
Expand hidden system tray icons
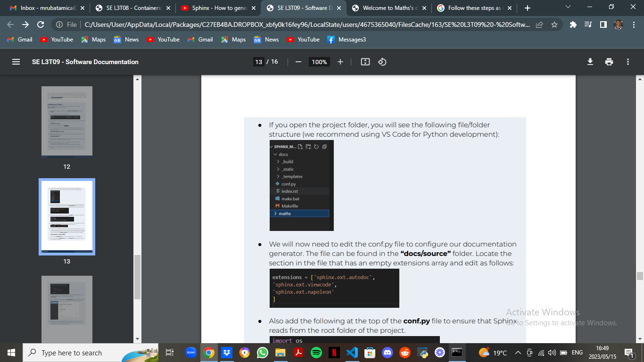(x=518, y=353)
